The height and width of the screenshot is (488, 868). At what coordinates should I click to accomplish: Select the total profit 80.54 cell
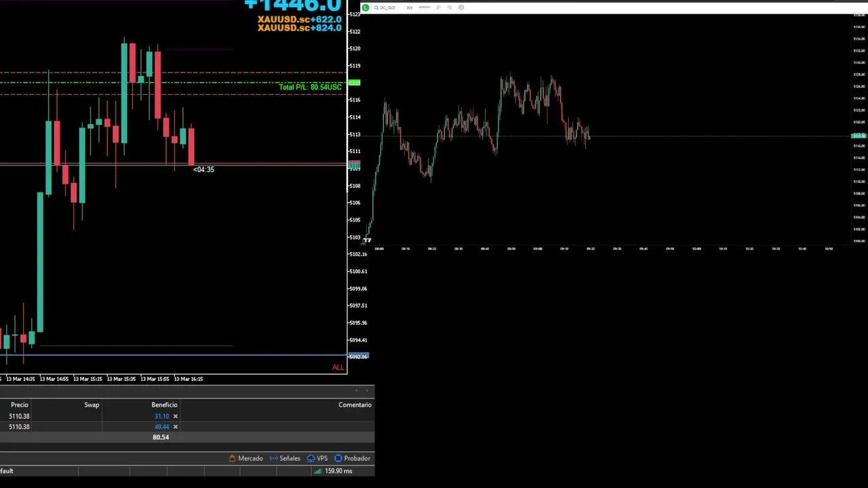click(161, 437)
